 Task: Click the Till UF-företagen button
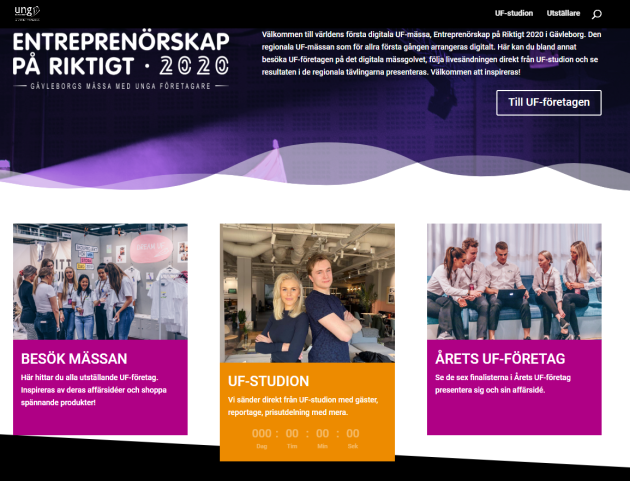point(549,102)
